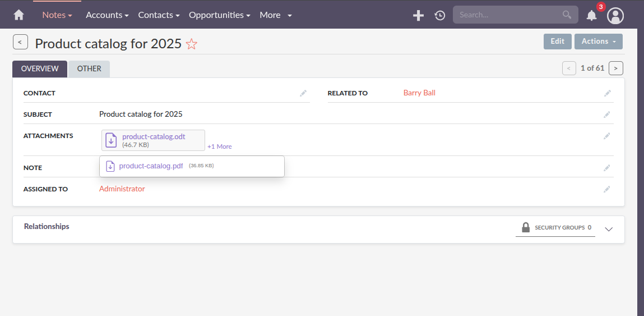This screenshot has width=644, height=316.
Task: Open the notifications bell
Action: 591,16
